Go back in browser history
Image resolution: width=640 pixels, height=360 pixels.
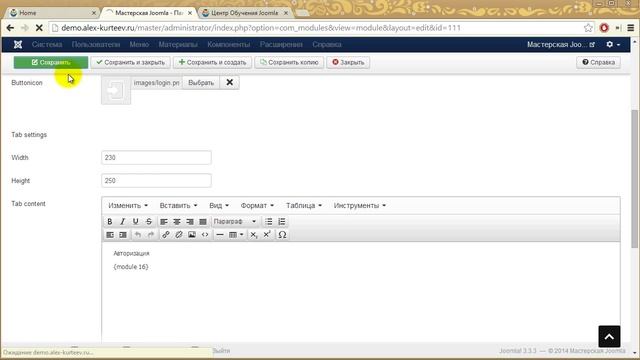[10, 28]
